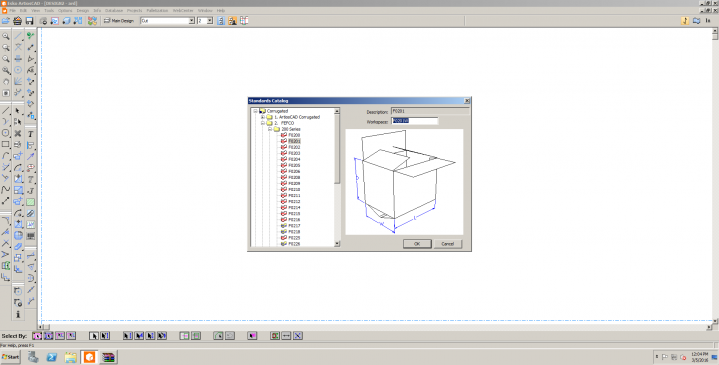
Task: Pick the delete X tool in sidebar
Action: [x=18, y=133]
